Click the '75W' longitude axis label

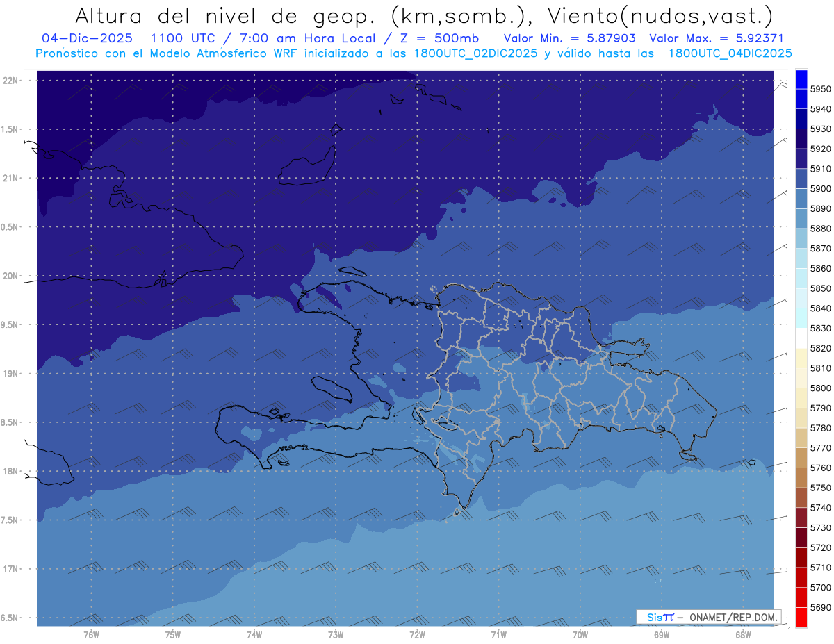click(173, 635)
